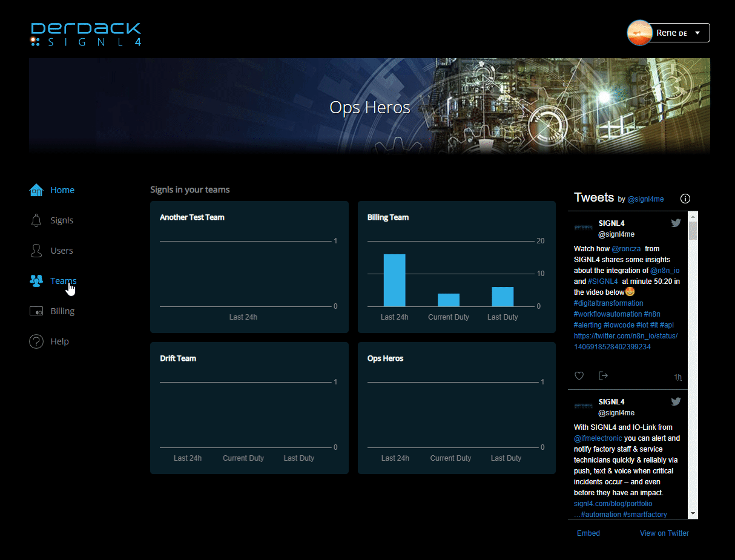Image resolution: width=735 pixels, height=560 pixels.
Task: Click the Home house icon in sidebar
Action: click(36, 190)
